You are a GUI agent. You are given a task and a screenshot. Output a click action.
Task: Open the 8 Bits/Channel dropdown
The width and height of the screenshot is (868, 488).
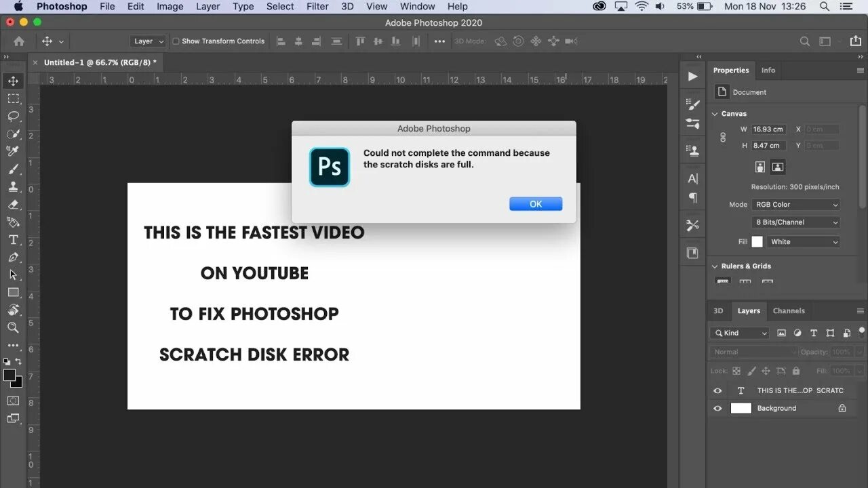click(796, 222)
